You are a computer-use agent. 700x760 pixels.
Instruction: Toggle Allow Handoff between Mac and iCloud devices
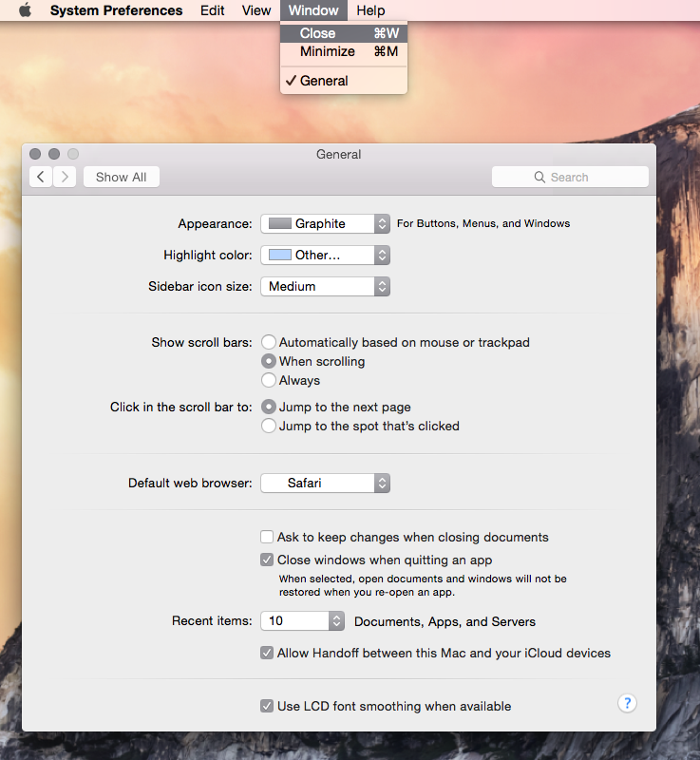click(267, 653)
